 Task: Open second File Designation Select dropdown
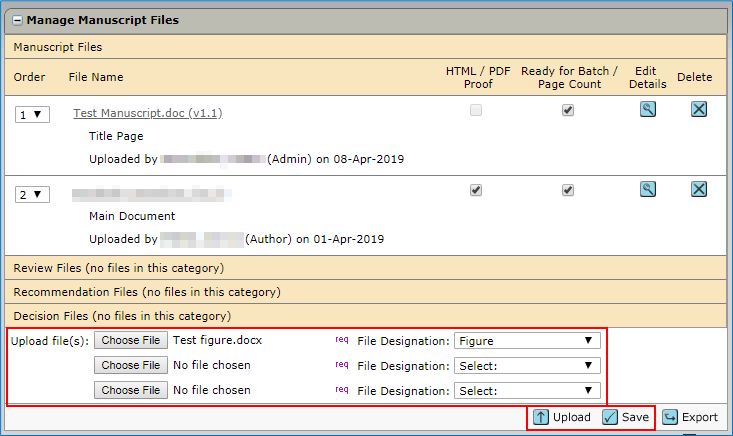coord(526,366)
